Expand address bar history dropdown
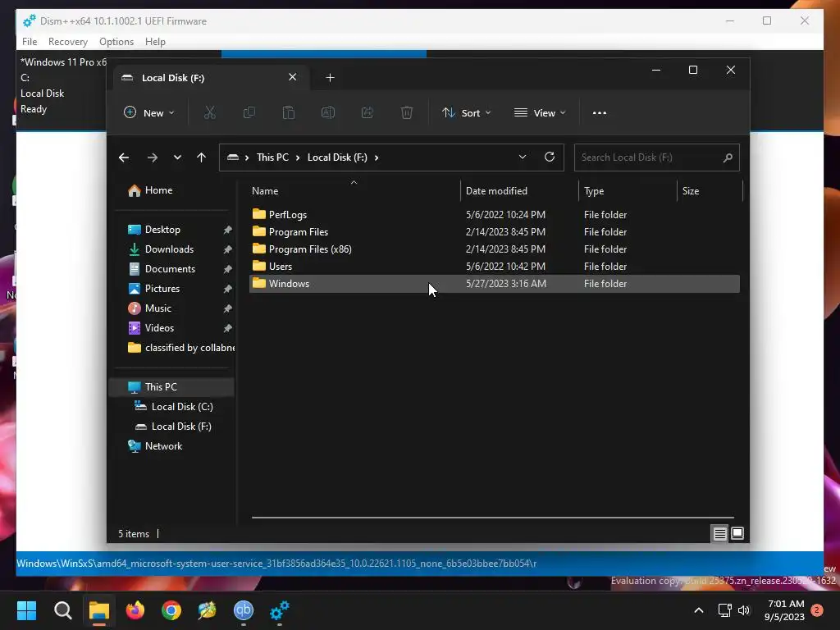Viewport: 840px width, 630px height. [523, 157]
